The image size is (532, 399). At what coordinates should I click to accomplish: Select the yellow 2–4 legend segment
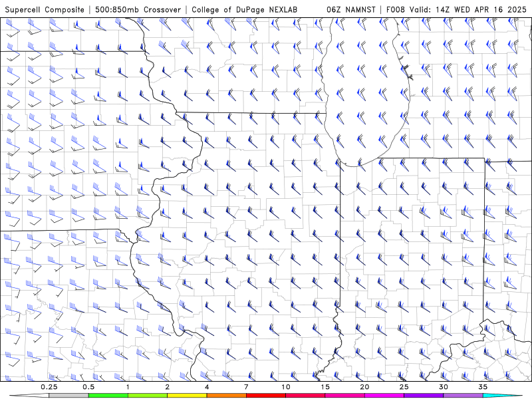coord(187,396)
